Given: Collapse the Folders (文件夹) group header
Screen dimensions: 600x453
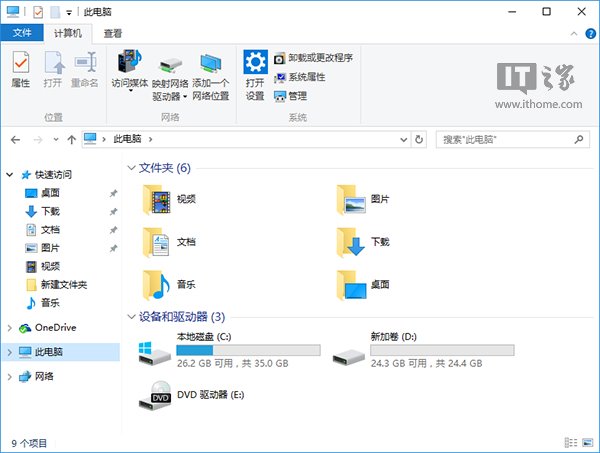Looking at the screenshot, I should [x=132, y=168].
